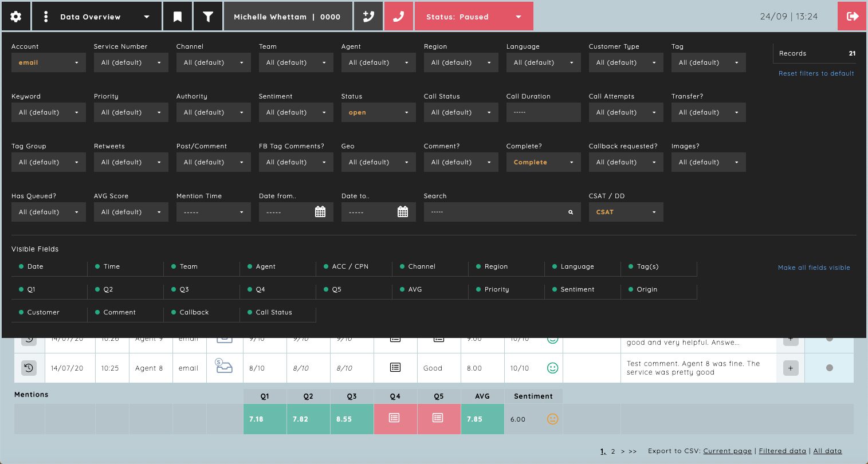Viewport: 868px width, 464px height.
Task: Click Reset filters to default link
Action: [816, 73]
